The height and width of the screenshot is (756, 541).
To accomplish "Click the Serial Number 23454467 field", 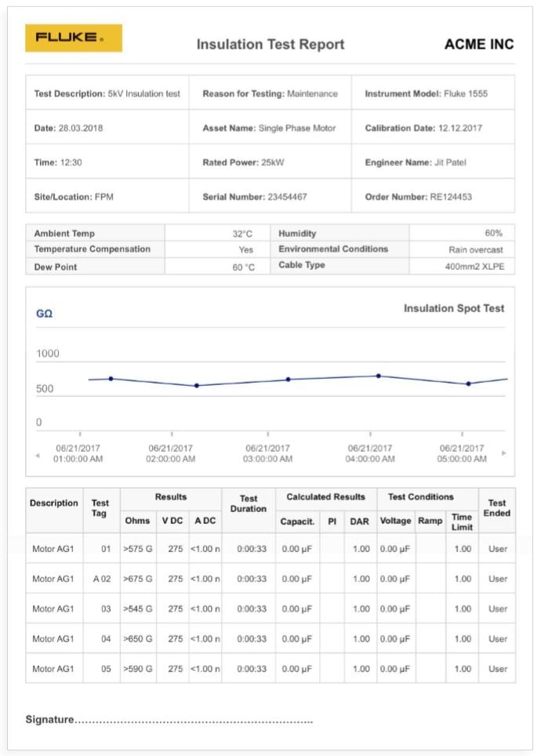I will click(270, 197).
